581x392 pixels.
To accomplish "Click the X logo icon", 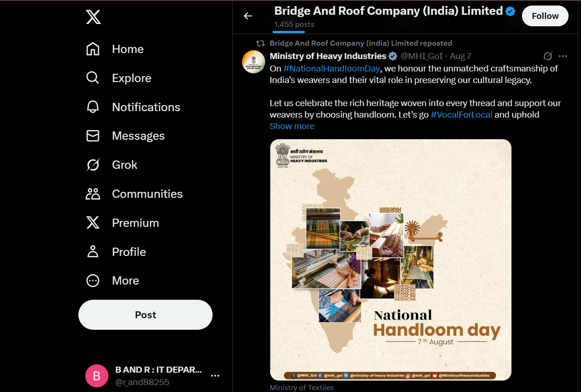I will (x=93, y=18).
